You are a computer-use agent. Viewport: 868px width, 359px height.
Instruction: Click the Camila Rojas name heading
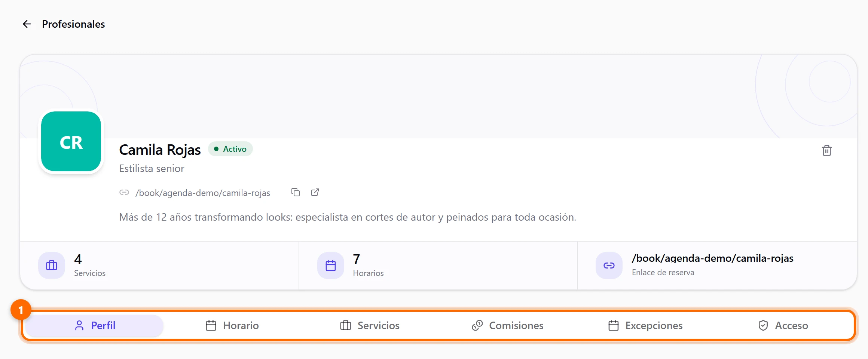coord(160,150)
